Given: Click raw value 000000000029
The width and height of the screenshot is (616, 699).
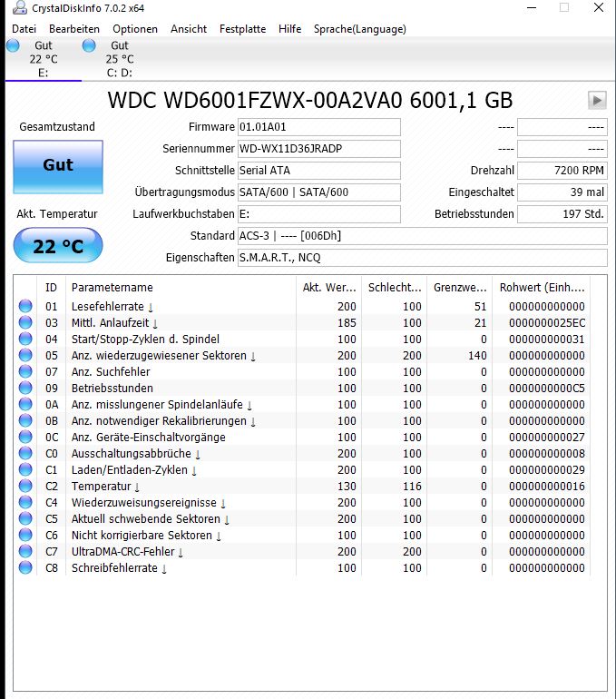Looking at the screenshot, I should (x=547, y=470).
